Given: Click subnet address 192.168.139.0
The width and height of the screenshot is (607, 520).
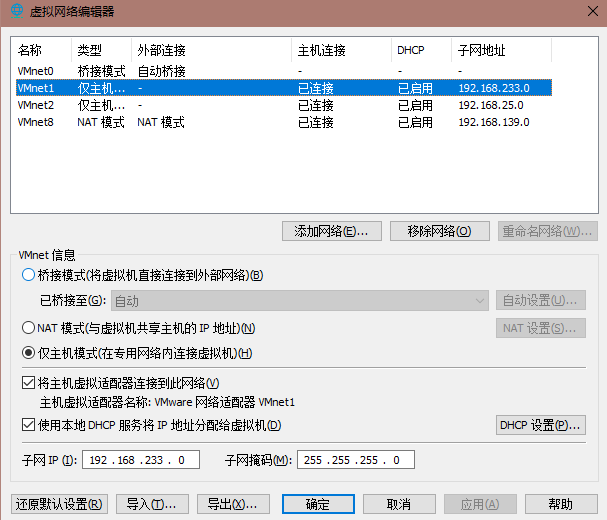Looking at the screenshot, I should [x=494, y=122].
